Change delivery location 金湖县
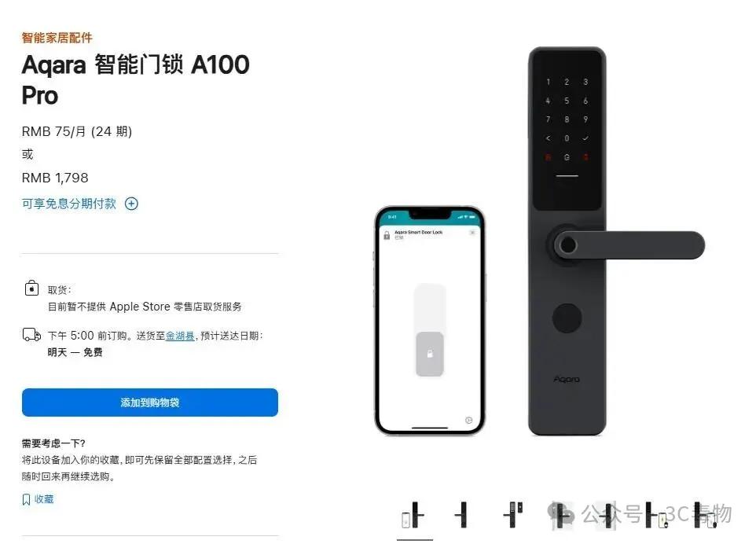This screenshot has width=756, height=544. [180, 336]
